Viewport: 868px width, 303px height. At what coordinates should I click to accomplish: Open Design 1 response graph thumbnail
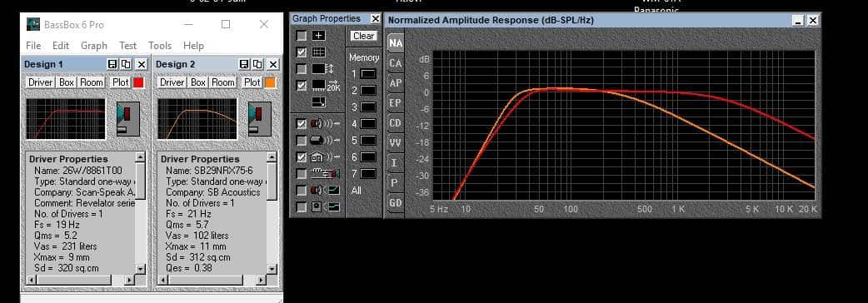click(x=66, y=119)
